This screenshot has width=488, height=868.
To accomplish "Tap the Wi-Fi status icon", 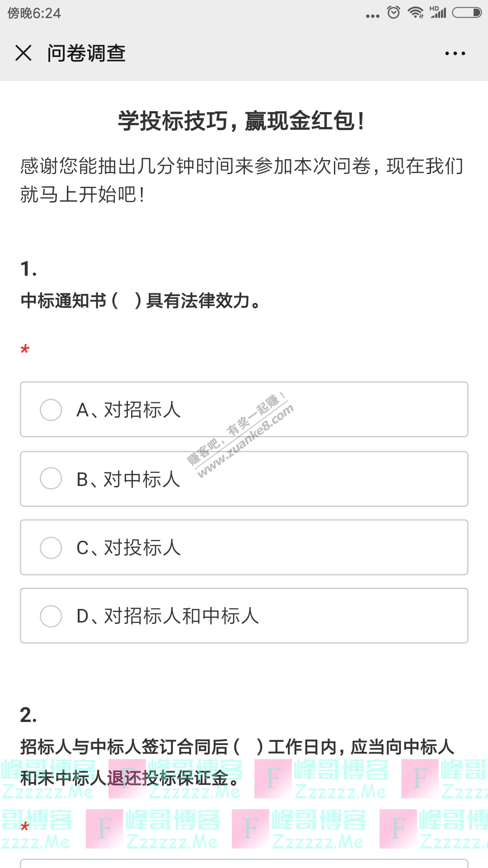I will (x=415, y=13).
